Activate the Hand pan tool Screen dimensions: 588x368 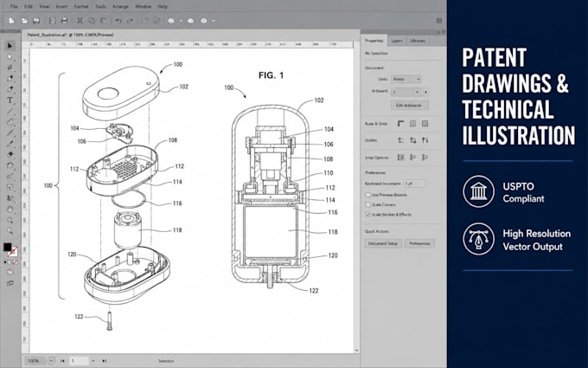[x=10, y=210]
